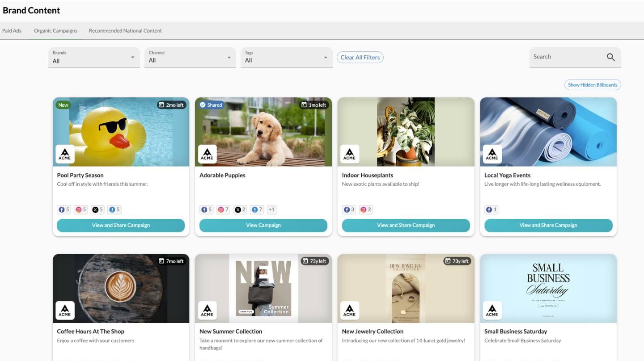The height and width of the screenshot is (361, 644).
Task: Open Instagram badge on Adorable Puppies card
Action: 223,210
